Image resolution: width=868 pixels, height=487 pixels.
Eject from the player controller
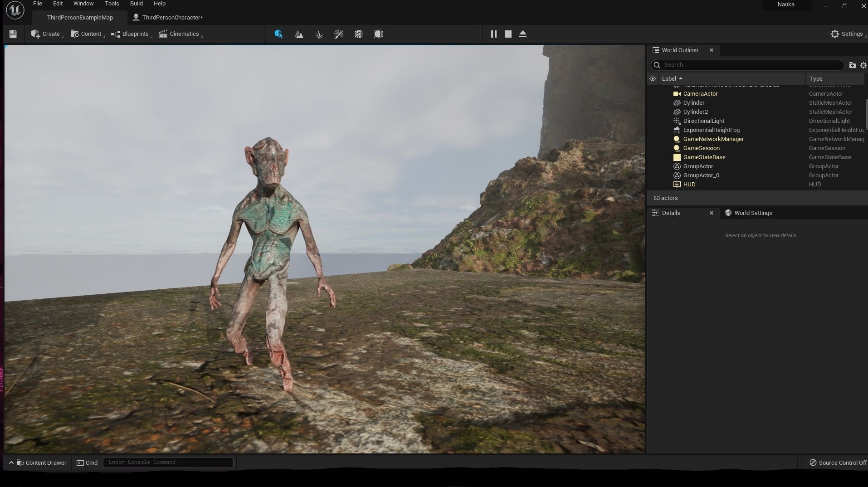523,34
